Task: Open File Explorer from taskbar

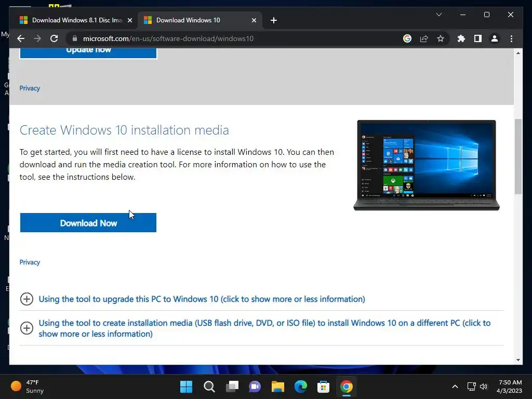Action: 277,387
